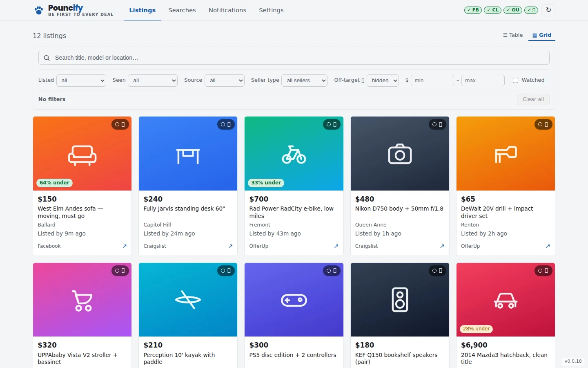Select the Grid view tab
588x368 pixels.
pos(542,35)
